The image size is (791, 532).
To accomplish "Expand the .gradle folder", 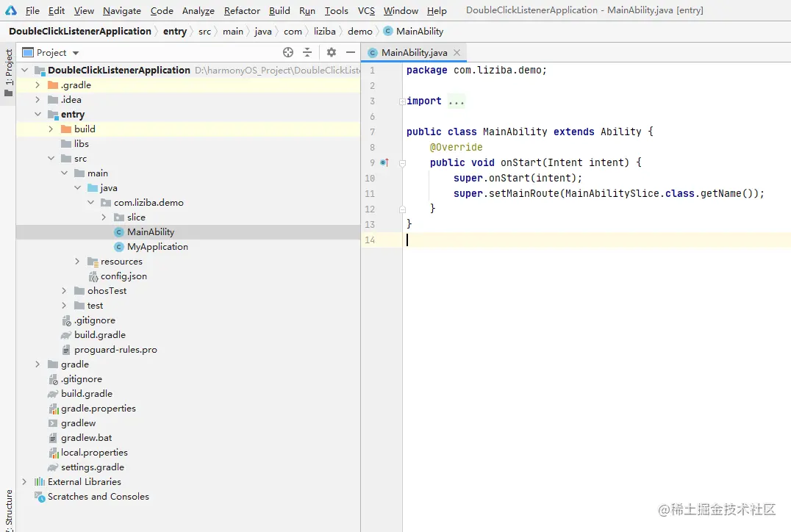I will tap(37, 85).
